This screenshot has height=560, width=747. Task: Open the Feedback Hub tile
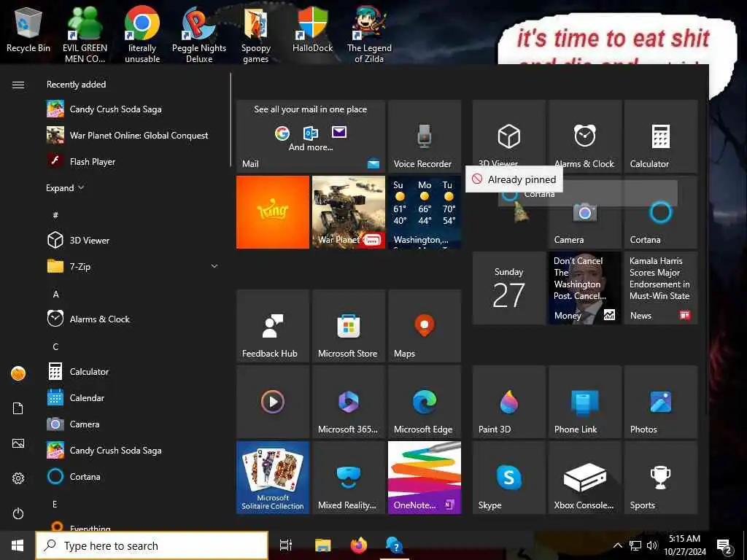273,326
